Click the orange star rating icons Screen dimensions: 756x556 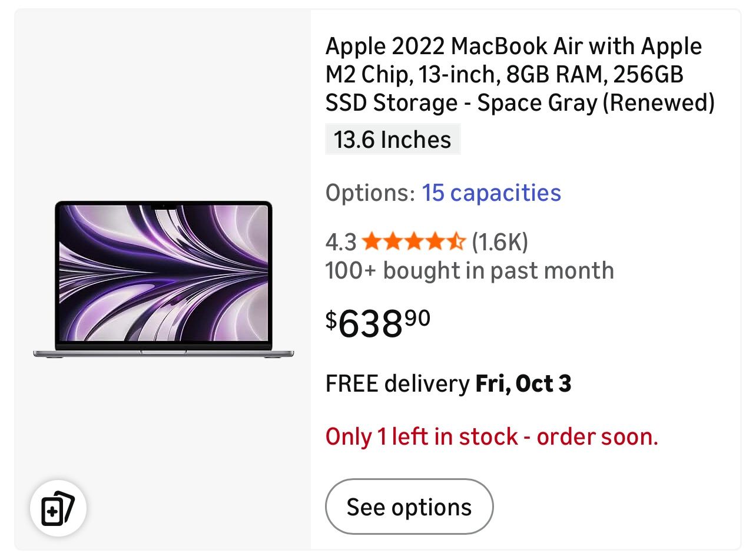413,241
